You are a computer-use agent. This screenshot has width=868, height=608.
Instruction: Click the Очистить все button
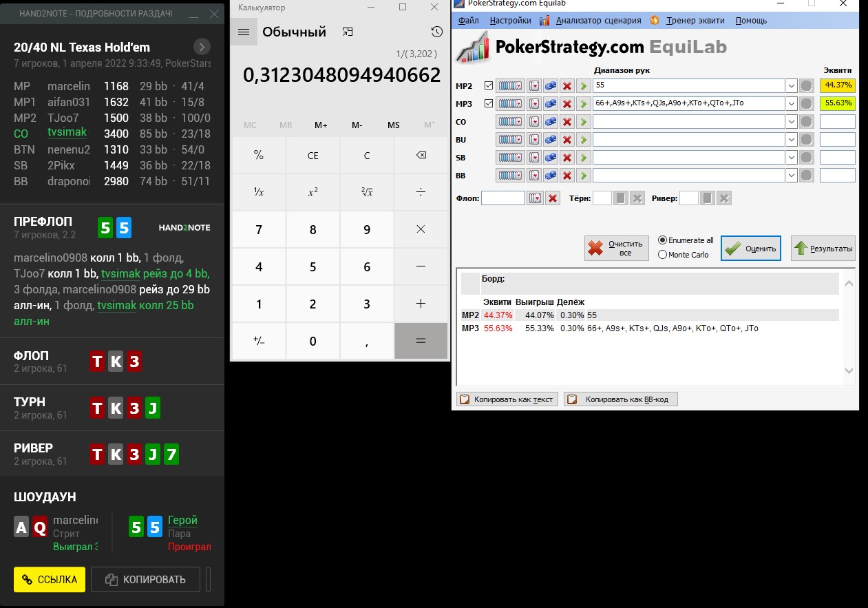tap(617, 248)
